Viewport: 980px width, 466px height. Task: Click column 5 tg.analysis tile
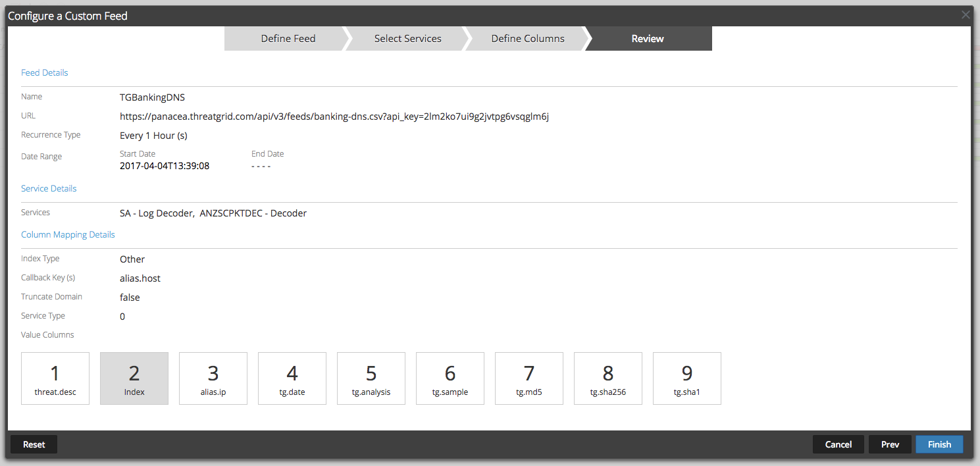click(371, 378)
